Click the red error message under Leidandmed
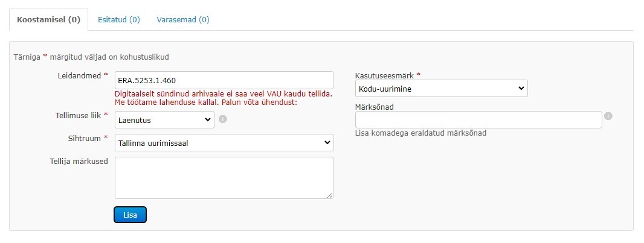 [224, 98]
